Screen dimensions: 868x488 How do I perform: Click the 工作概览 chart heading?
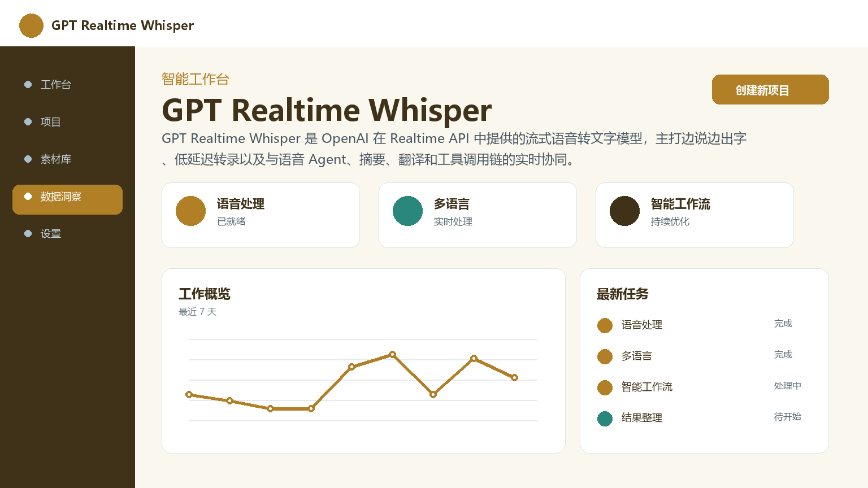[205, 294]
